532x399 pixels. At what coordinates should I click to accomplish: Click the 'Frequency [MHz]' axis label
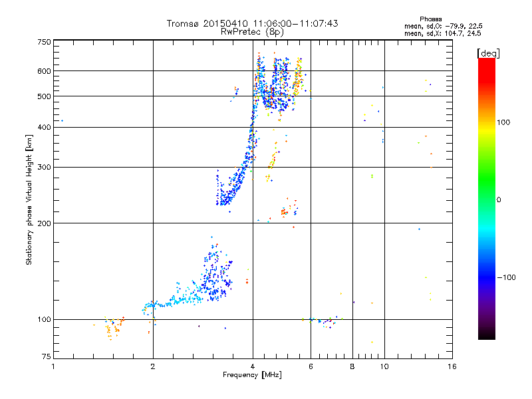click(x=252, y=375)
